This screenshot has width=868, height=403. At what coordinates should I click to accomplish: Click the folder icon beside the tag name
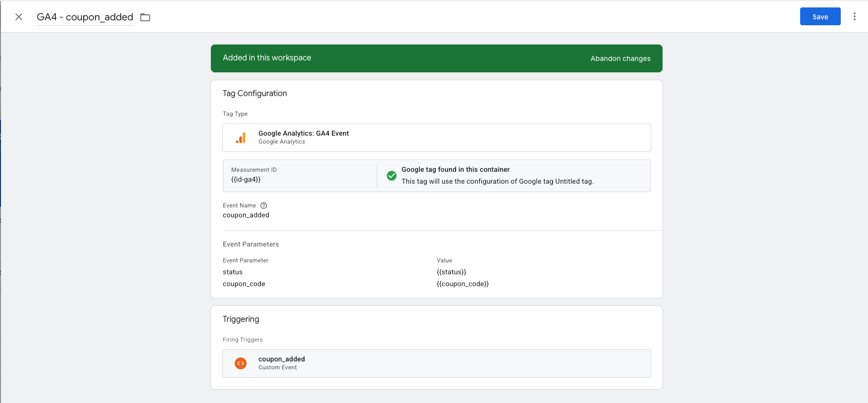pos(145,17)
